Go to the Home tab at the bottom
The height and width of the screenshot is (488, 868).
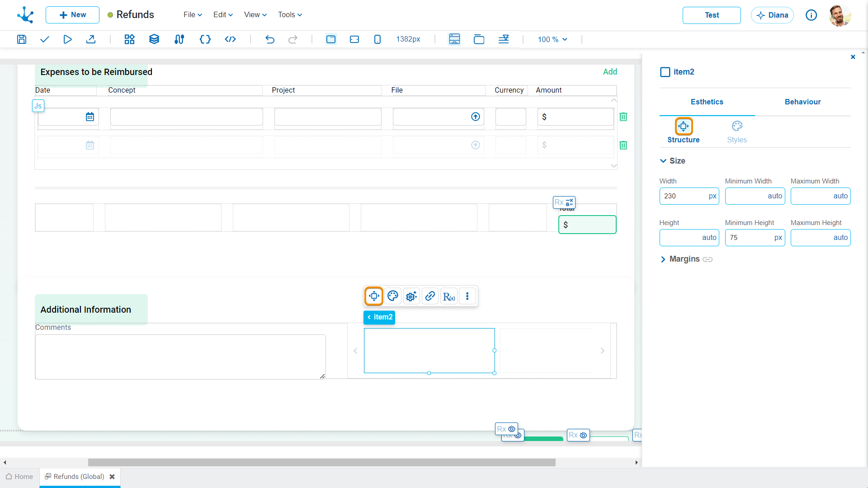tap(19, 477)
